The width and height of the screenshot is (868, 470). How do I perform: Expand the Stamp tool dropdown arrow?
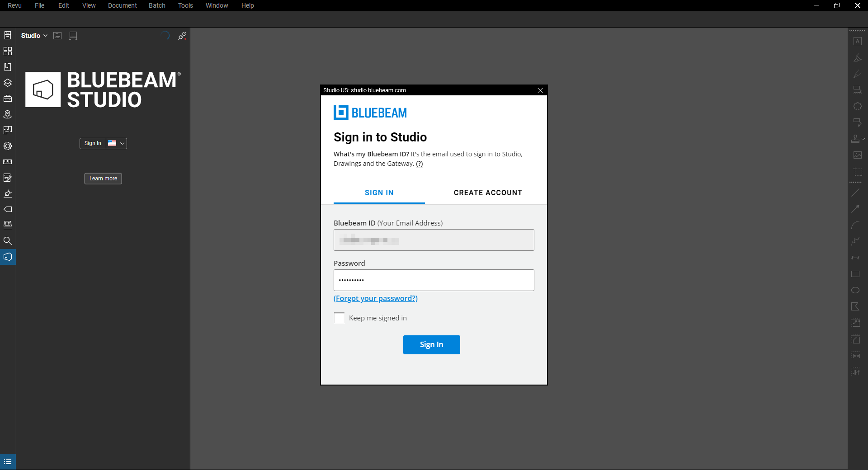863,139
